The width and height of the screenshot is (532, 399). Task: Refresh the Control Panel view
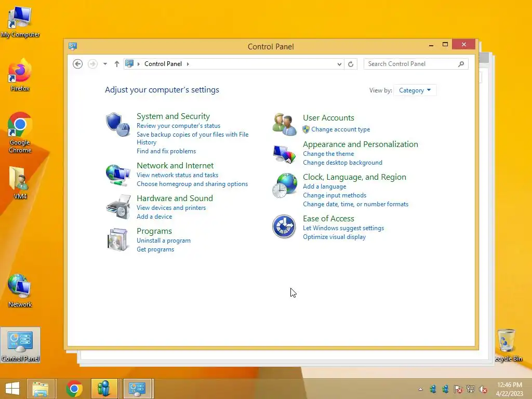[351, 64]
